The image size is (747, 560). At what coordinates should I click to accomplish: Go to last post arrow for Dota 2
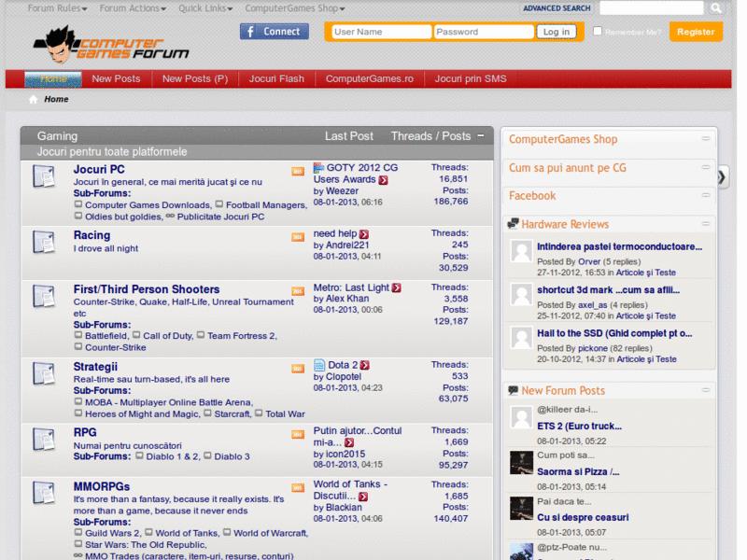[x=365, y=365]
